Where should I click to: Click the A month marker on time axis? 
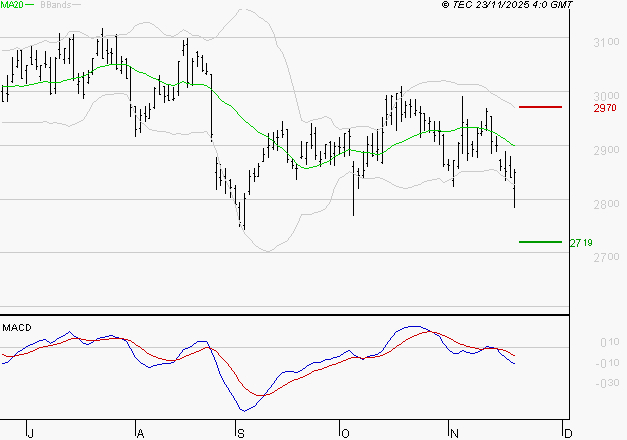[140, 434]
